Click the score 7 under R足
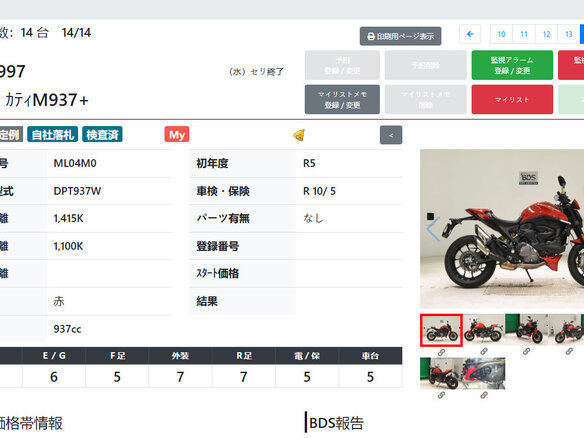This screenshot has height=438, width=584. (x=244, y=377)
